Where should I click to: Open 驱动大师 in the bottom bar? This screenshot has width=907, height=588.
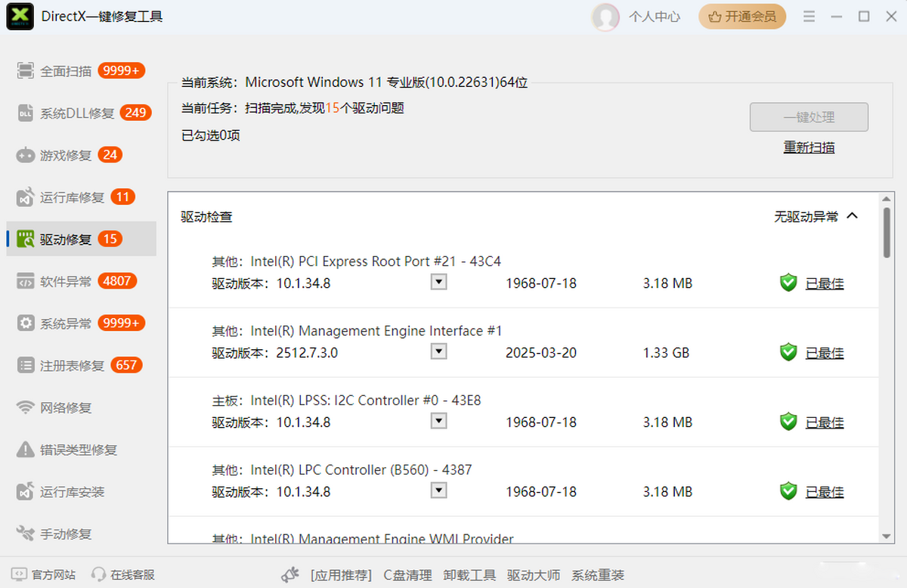534,575
